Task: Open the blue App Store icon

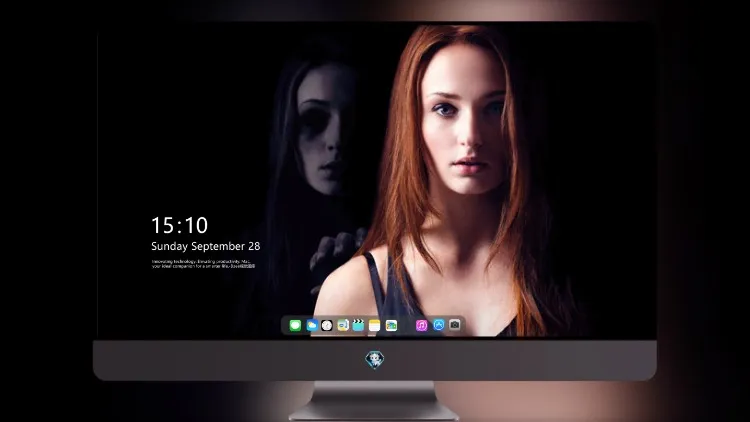Action: coord(439,325)
